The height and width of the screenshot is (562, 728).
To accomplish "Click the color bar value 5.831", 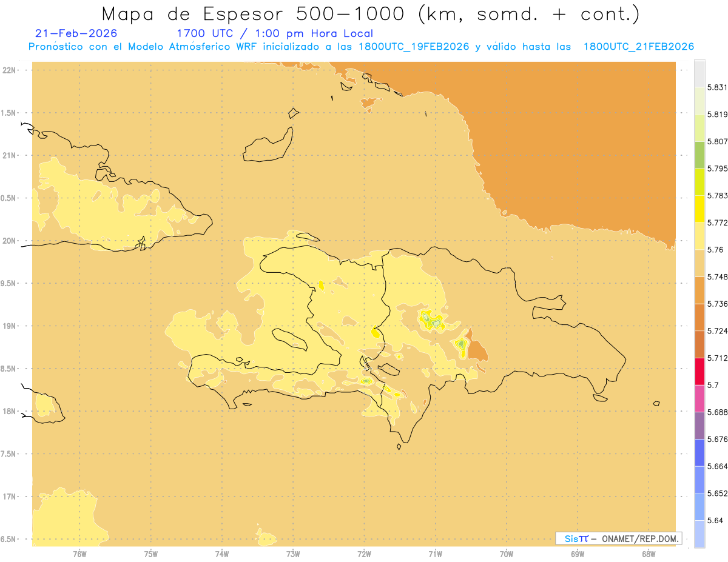I will point(717,87).
